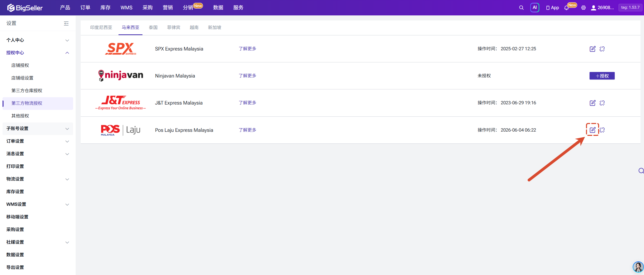Open 其他授权 in sidebar
Screen dimensions: 644x275
click(x=20, y=116)
